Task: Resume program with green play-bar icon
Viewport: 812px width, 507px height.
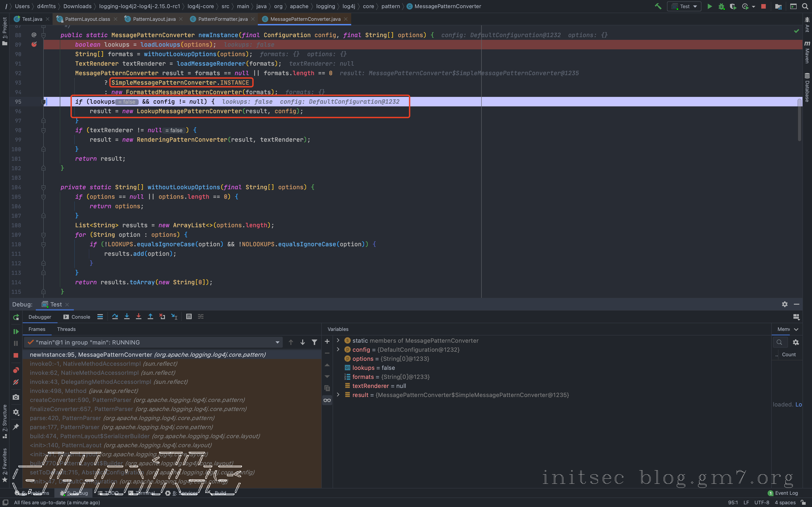Action: (16, 331)
